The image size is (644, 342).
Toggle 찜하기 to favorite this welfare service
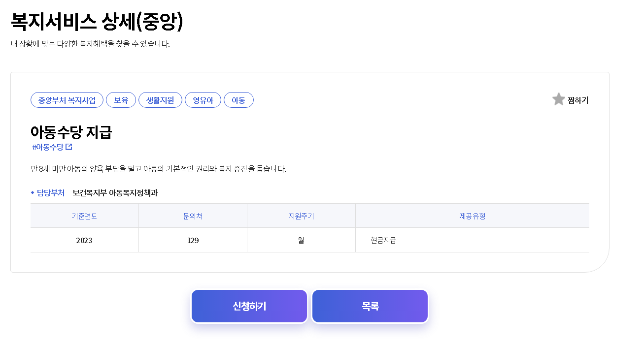click(579, 100)
